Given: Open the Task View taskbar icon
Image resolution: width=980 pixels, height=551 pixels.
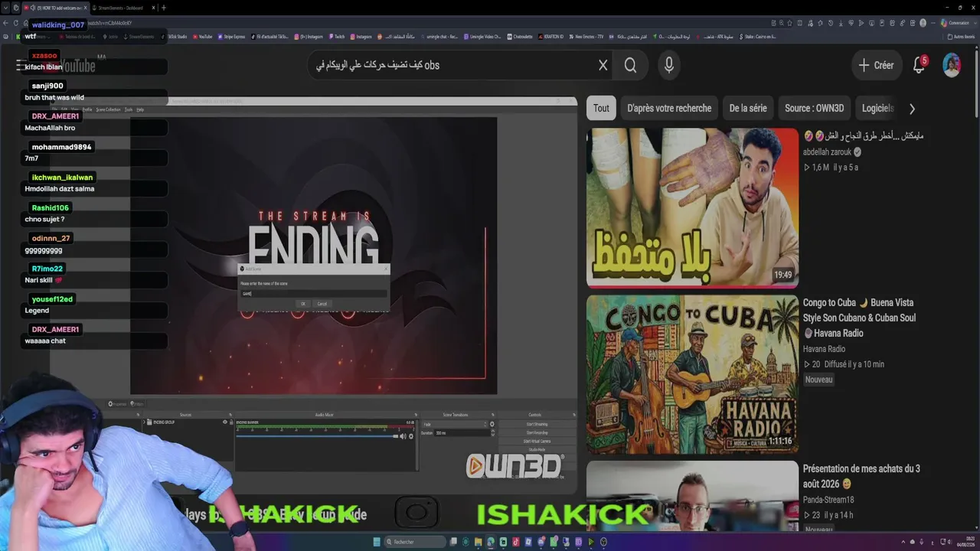Looking at the screenshot, I should tap(453, 542).
